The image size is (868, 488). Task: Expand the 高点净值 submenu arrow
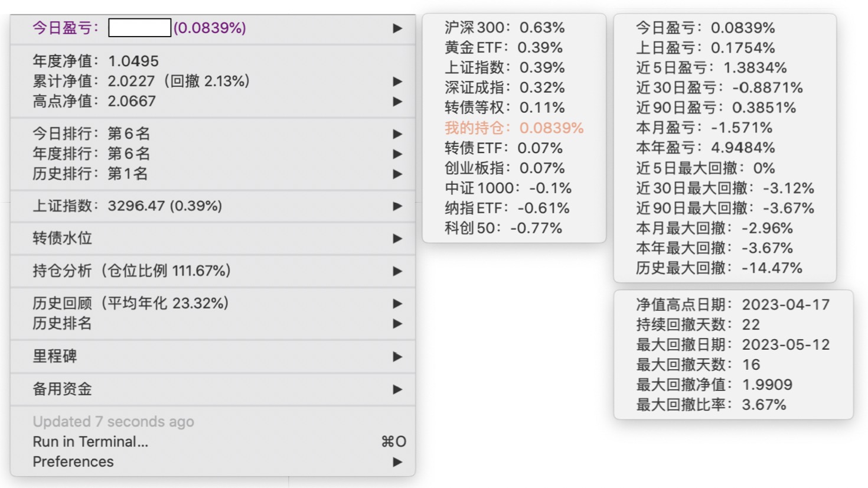[397, 102]
